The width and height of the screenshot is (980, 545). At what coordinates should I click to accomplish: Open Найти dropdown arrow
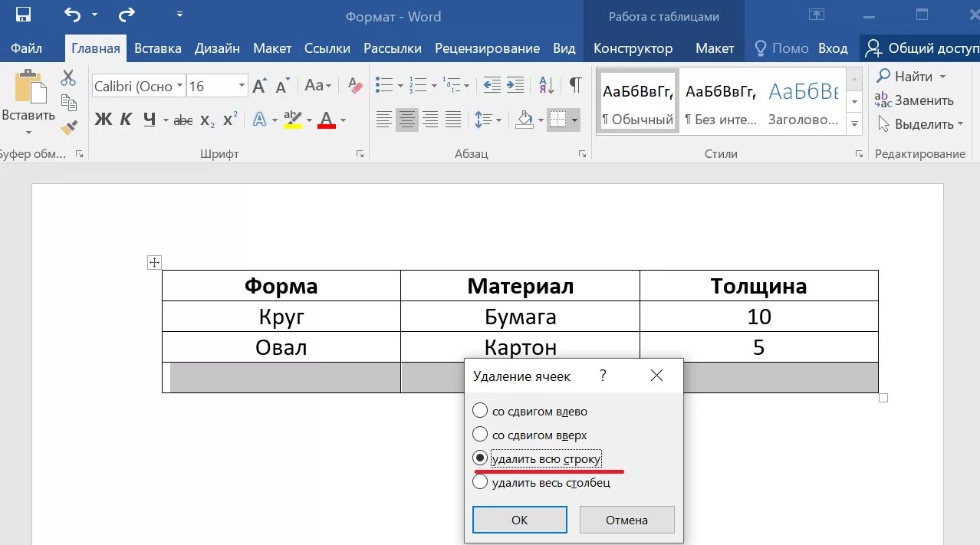point(942,77)
